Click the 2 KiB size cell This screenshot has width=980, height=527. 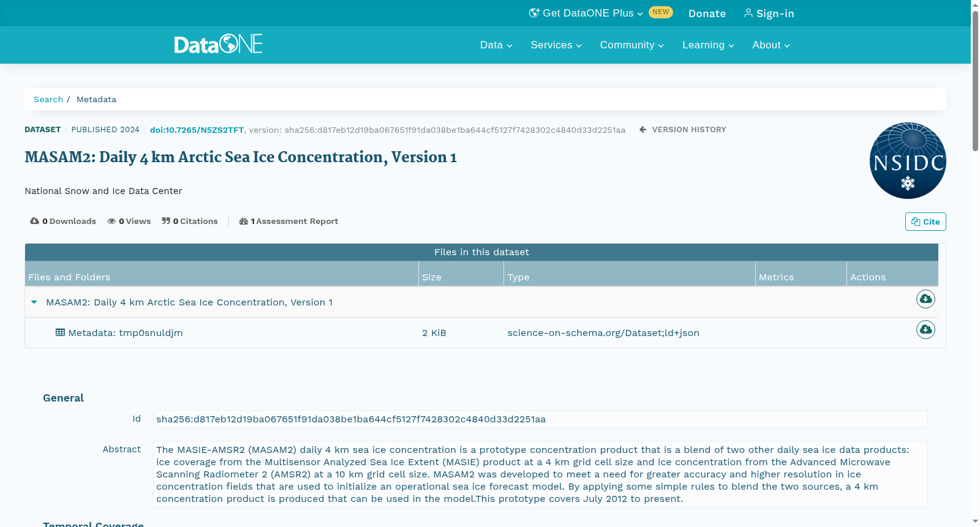click(434, 333)
